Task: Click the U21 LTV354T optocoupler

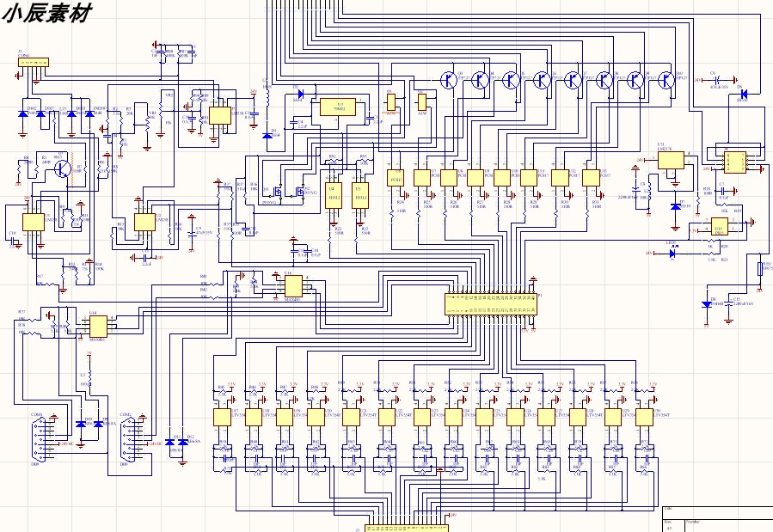Action: pyautogui.click(x=351, y=417)
